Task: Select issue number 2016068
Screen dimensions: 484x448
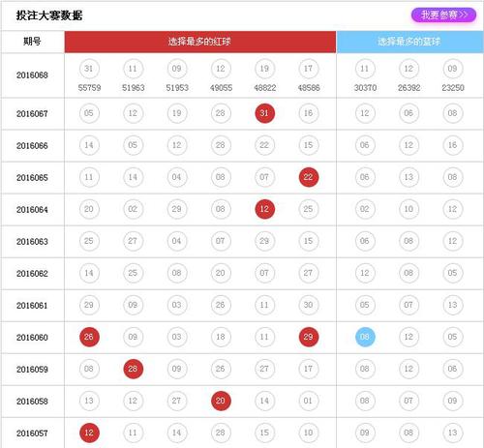Action: (32, 75)
